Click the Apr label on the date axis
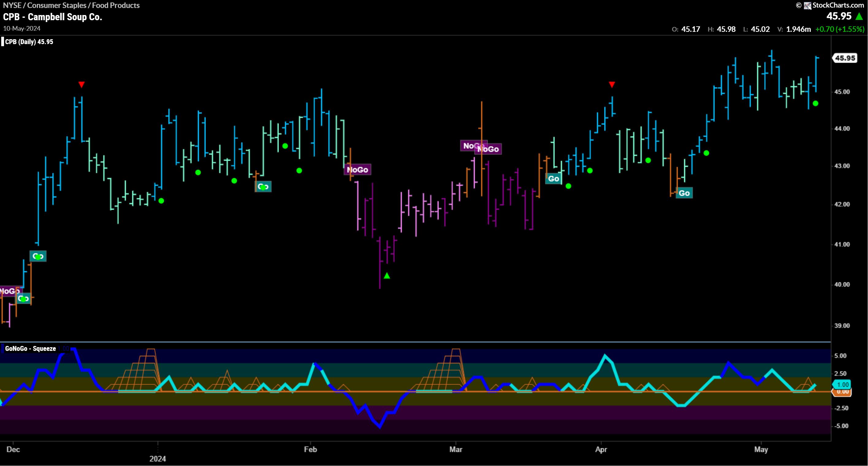This screenshot has width=868, height=466. pyautogui.click(x=601, y=449)
